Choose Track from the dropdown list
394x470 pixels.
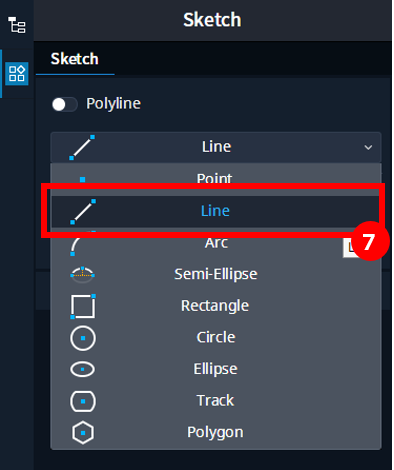click(215, 400)
